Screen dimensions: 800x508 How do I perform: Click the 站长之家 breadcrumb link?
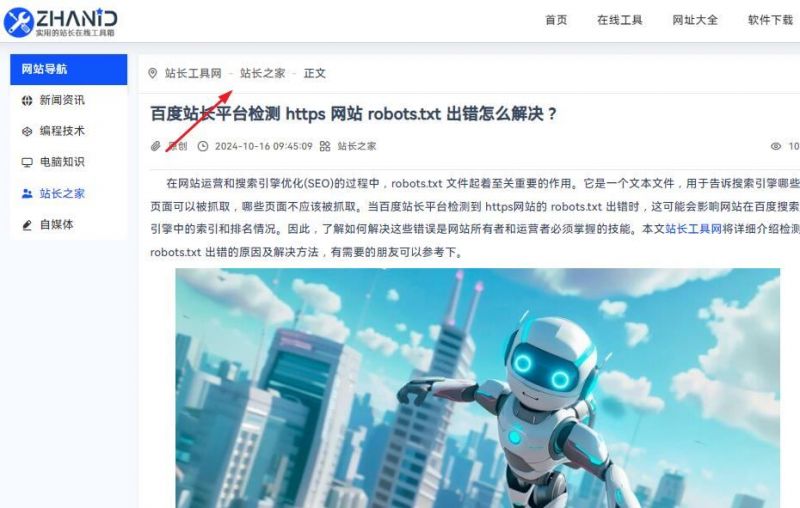(x=263, y=73)
